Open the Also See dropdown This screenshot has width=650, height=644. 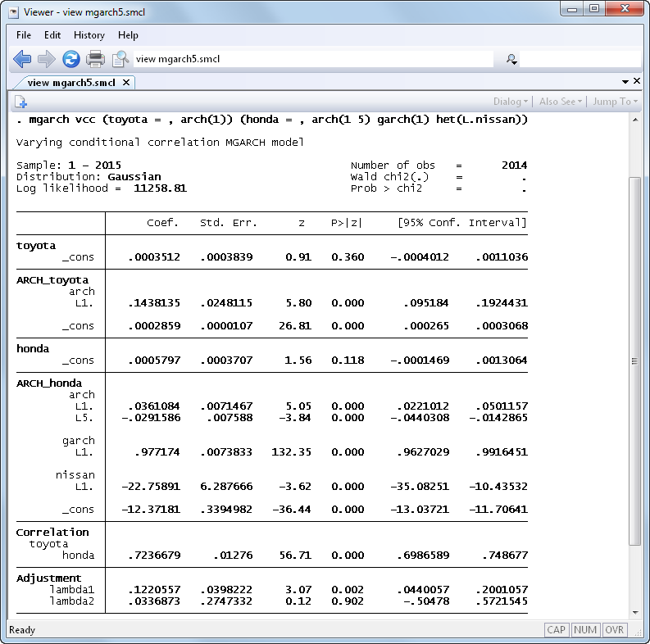561,102
